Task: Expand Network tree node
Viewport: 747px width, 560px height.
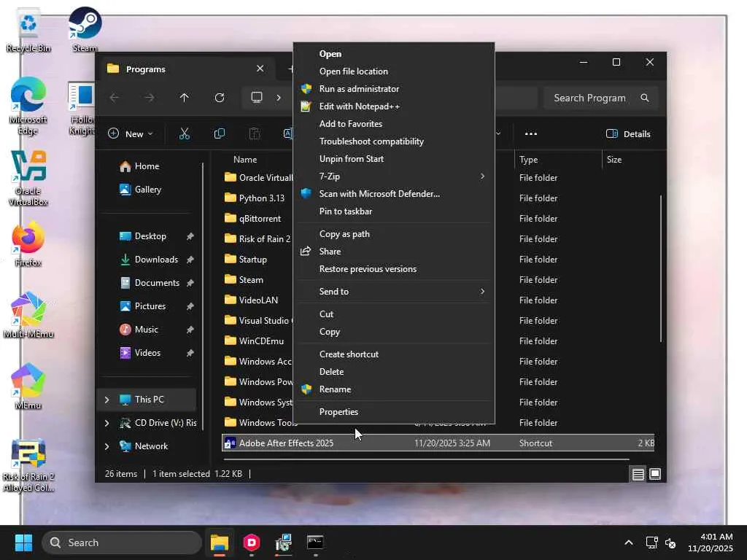Action: pyautogui.click(x=107, y=446)
